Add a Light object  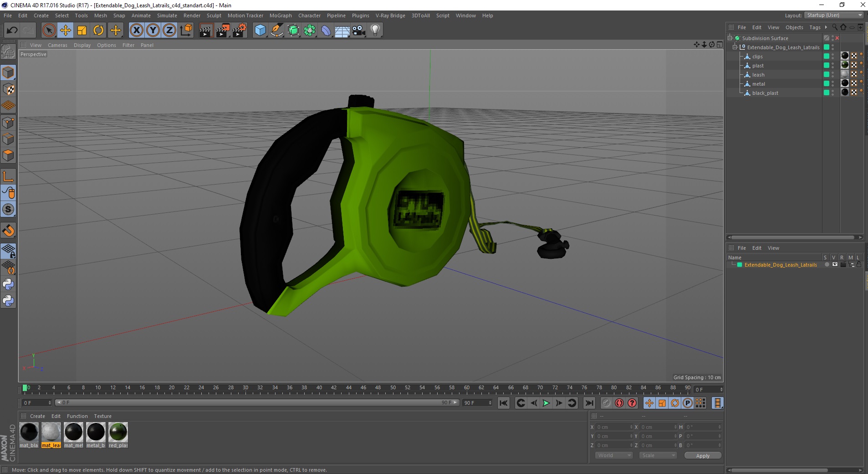click(x=375, y=31)
